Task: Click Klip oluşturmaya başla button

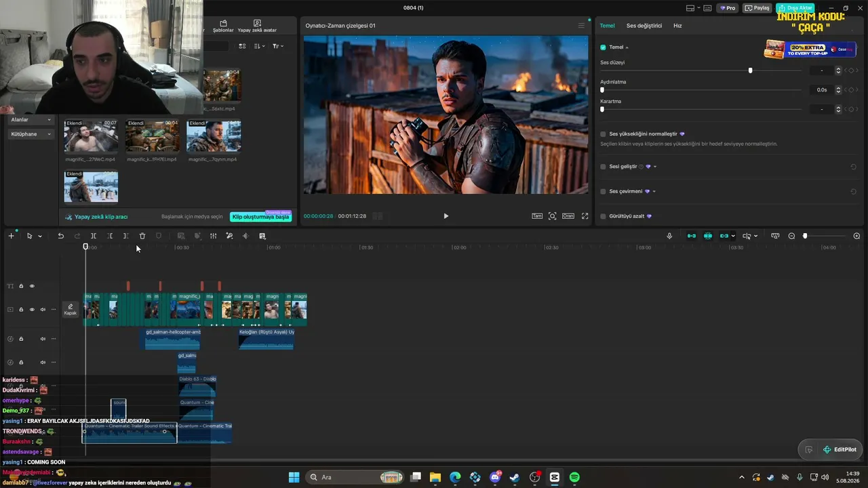Action: (x=261, y=217)
